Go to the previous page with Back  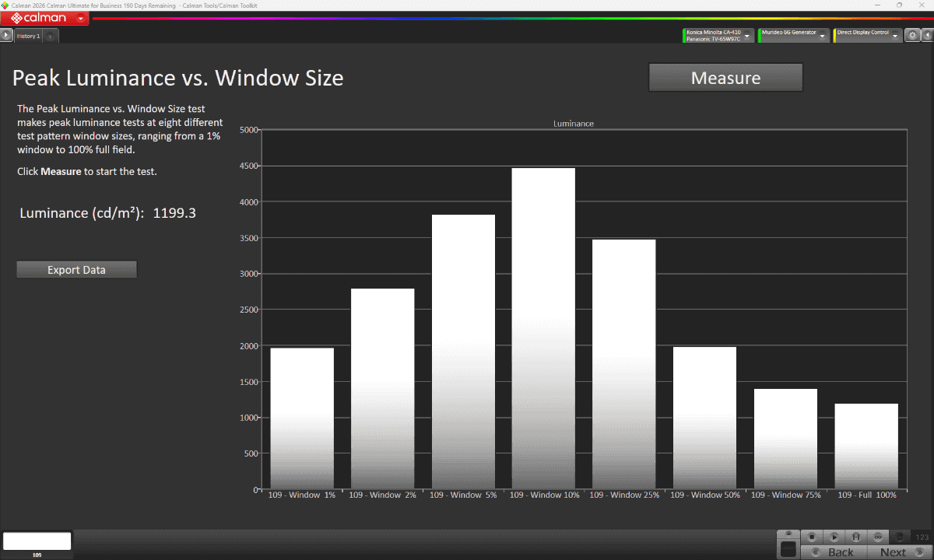[834, 552]
